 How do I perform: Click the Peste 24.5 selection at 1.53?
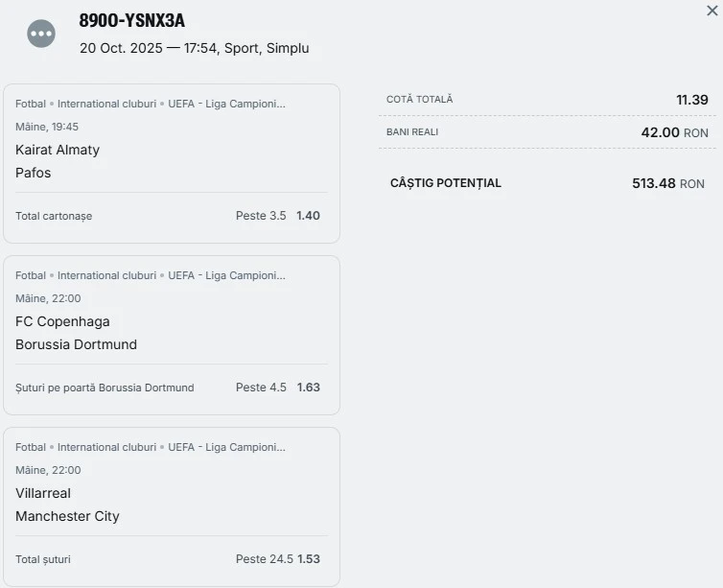coord(277,559)
